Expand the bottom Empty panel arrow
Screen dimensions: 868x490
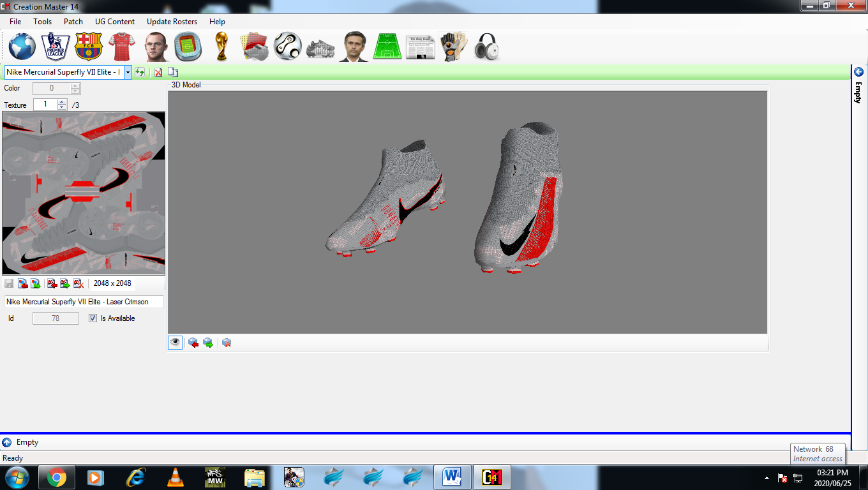(x=6, y=442)
